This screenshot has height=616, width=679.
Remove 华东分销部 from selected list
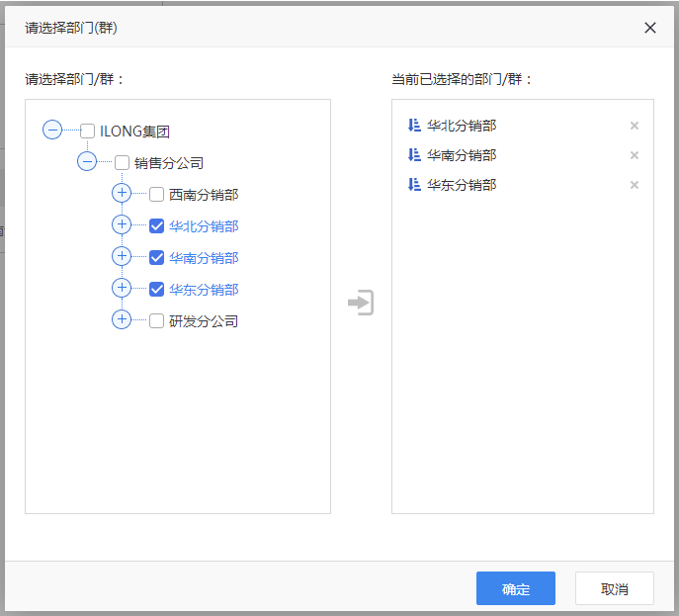pos(634,185)
